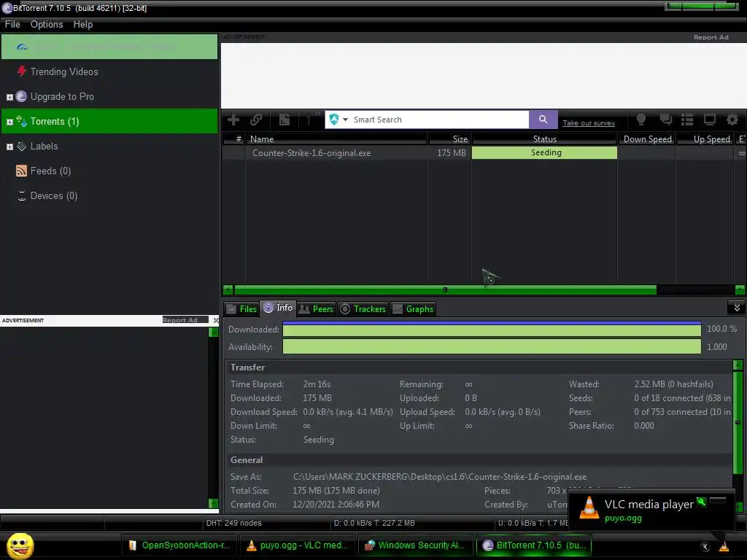Click torrent list scroll-right arrow
The width and height of the screenshot is (747, 560).
pyautogui.click(x=740, y=290)
